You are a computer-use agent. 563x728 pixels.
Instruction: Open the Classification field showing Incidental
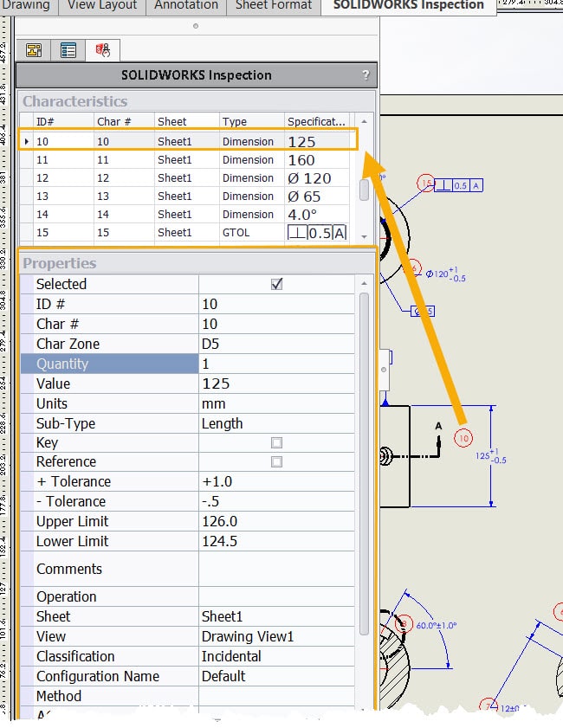(x=277, y=656)
